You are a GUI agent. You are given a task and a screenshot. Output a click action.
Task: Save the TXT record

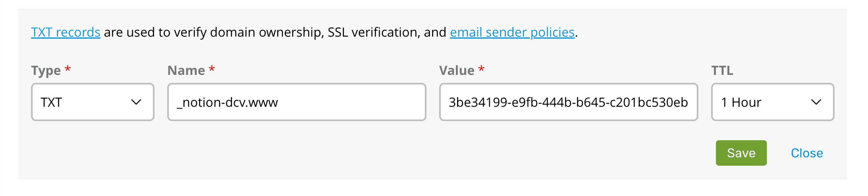tap(741, 153)
